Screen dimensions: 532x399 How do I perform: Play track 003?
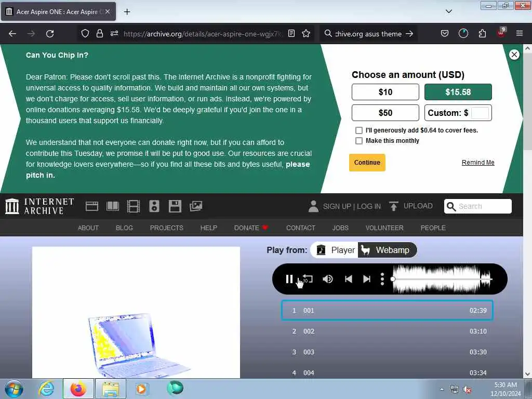387,352
